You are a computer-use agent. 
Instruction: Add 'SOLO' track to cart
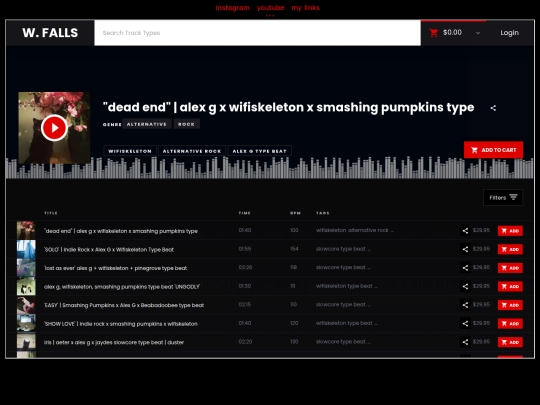[x=510, y=249]
